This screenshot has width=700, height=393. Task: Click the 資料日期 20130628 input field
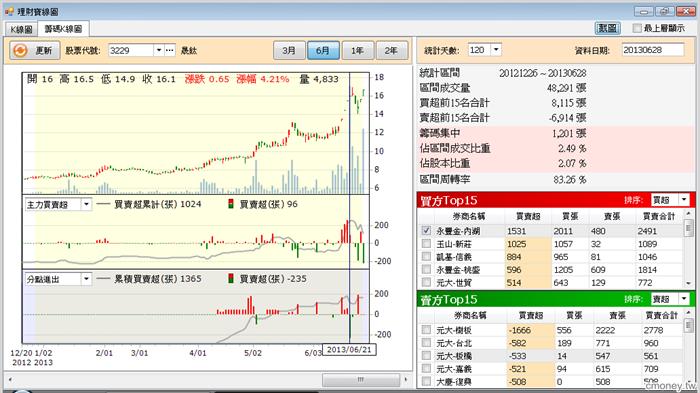(x=653, y=50)
